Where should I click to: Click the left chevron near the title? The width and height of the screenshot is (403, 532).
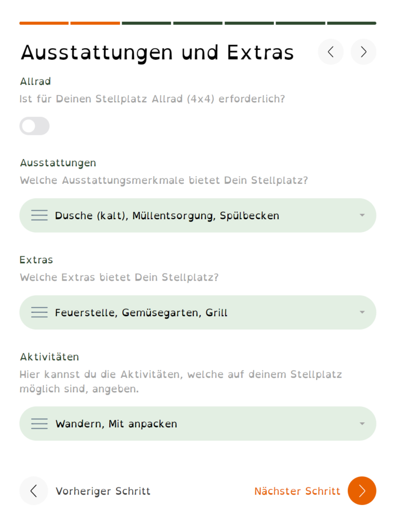coord(331,52)
